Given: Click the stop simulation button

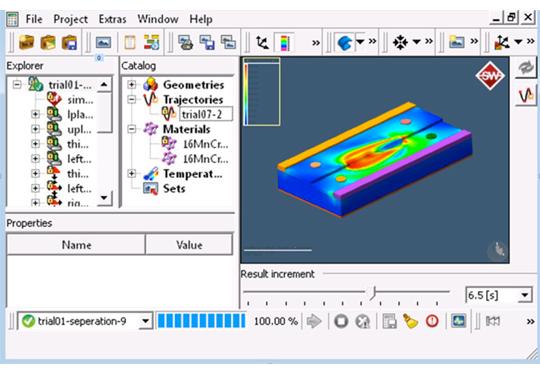Looking at the screenshot, I should coord(341,321).
